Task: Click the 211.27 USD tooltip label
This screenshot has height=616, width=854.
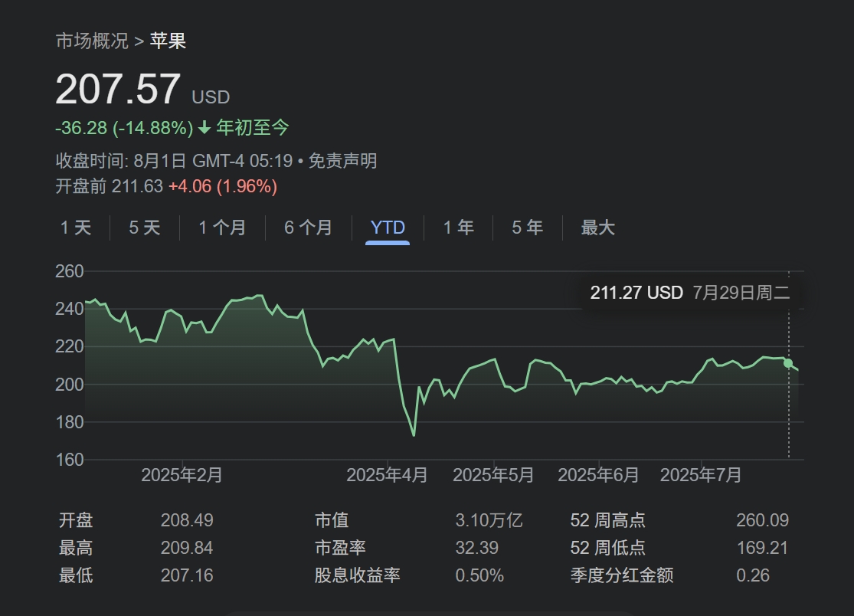Action: (x=636, y=293)
